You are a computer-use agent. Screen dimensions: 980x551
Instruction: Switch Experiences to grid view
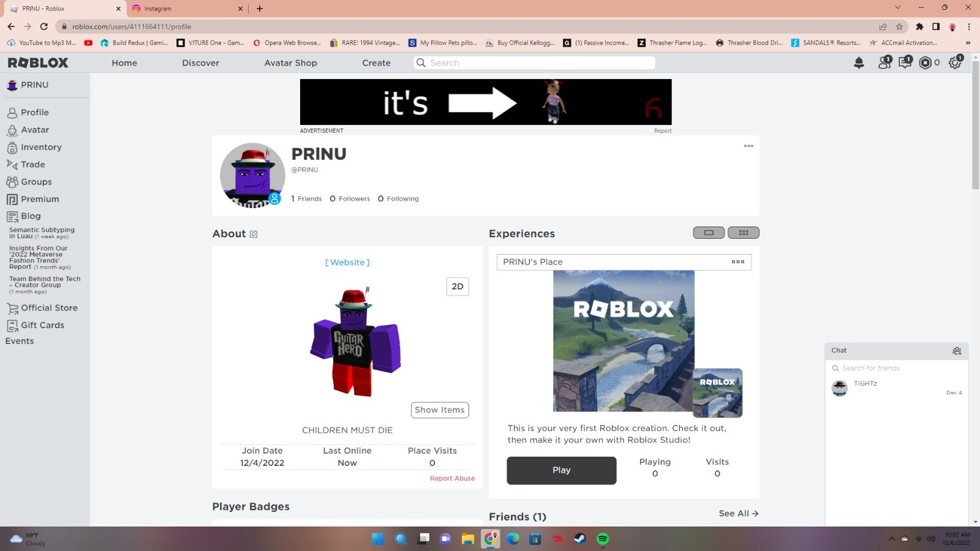pyautogui.click(x=743, y=233)
